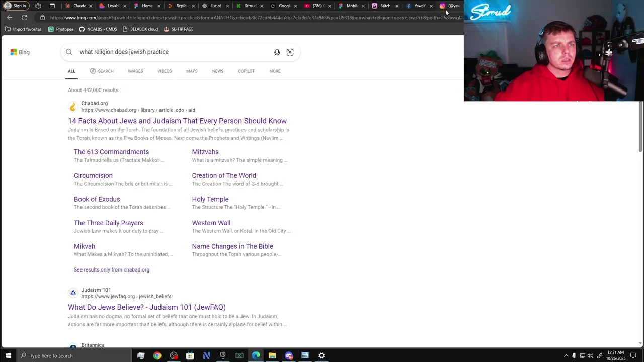
Task: Show hidden system tray icons
Action: (566, 356)
